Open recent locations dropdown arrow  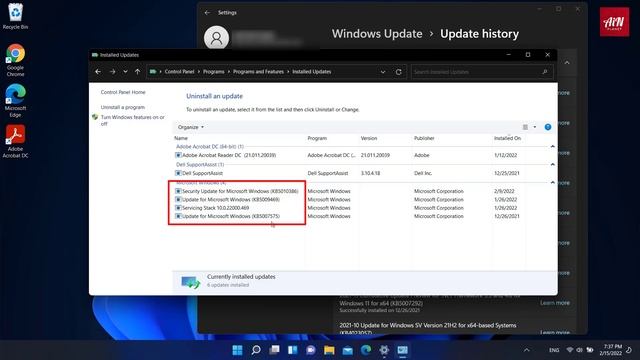click(125, 72)
